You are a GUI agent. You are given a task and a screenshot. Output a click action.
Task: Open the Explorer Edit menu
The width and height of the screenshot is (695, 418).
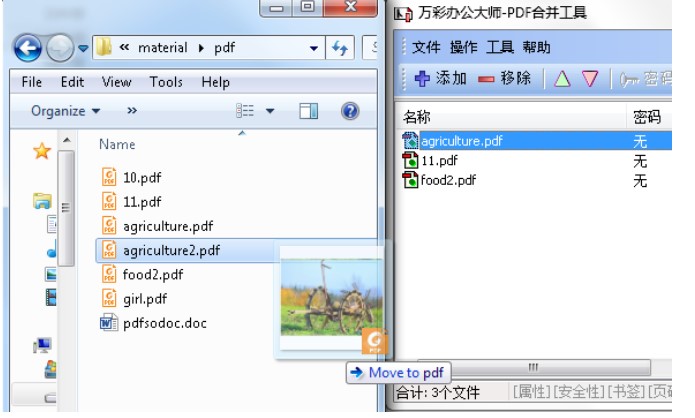point(72,82)
